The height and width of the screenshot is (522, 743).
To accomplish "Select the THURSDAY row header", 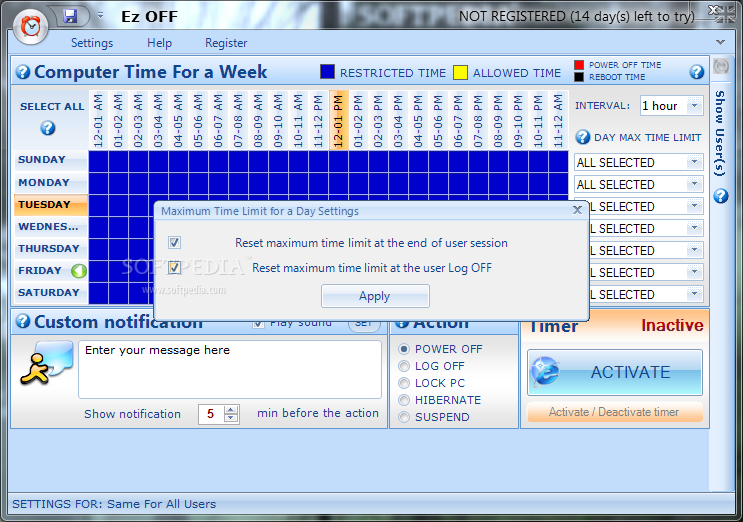I will [x=51, y=249].
